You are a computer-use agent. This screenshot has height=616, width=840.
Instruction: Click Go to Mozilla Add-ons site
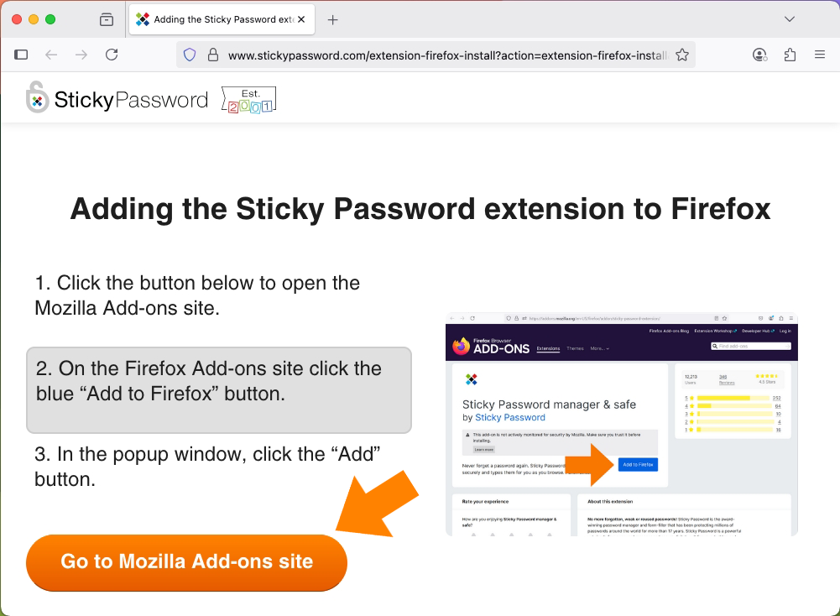[186, 562]
